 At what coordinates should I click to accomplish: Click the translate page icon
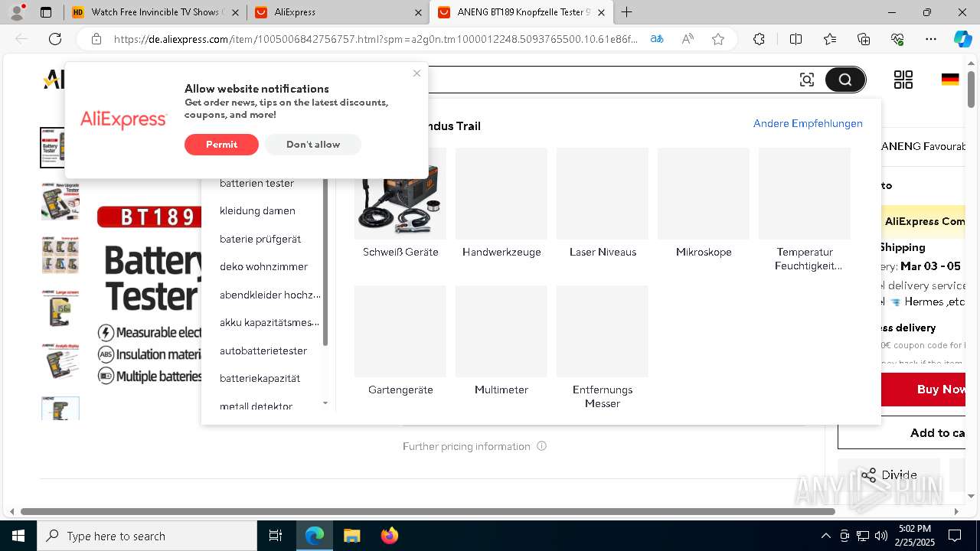[x=657, y=39]
